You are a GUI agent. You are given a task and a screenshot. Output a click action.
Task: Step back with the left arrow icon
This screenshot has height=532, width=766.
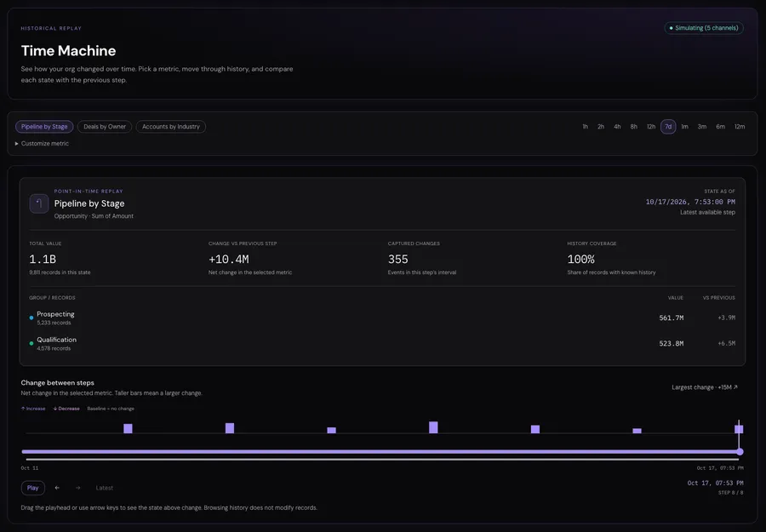[57, 488]
